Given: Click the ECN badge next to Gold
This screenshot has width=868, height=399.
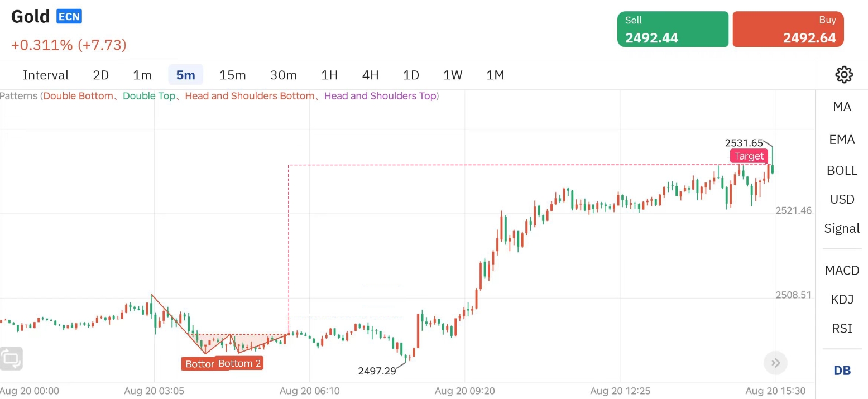Looking at the screenshot, I should click(x=69, y=17).
